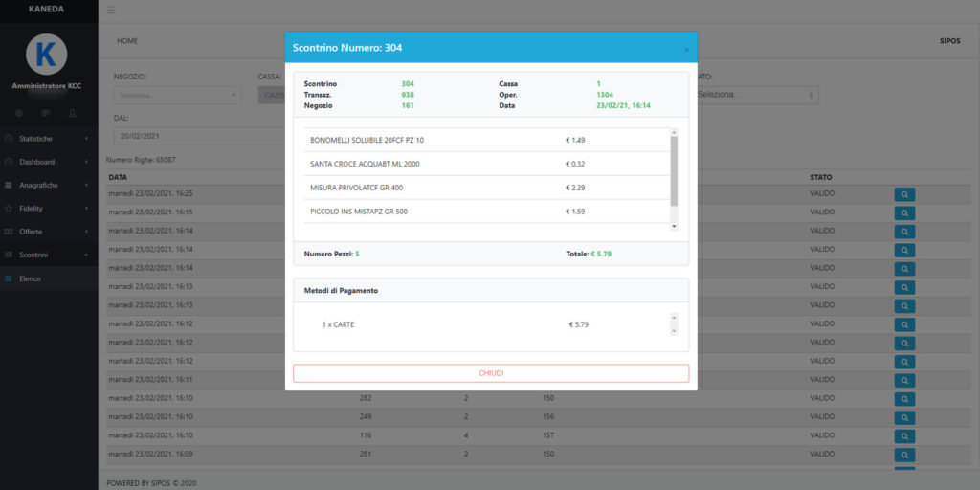Open the Dashboard sidebar menu
This screenshot has width=980, height=490.
pyautogui.click(x=48, y=162)
